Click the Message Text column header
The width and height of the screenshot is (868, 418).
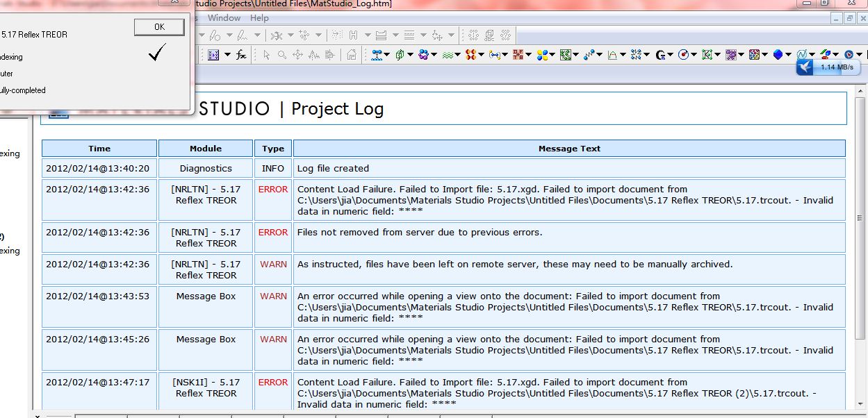click(569, 149)
